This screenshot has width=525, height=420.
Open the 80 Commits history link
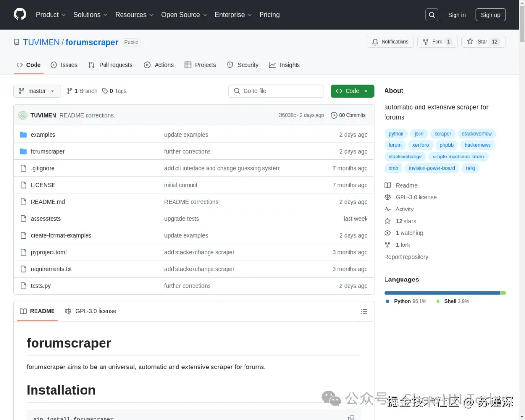(x=348, y=115)
